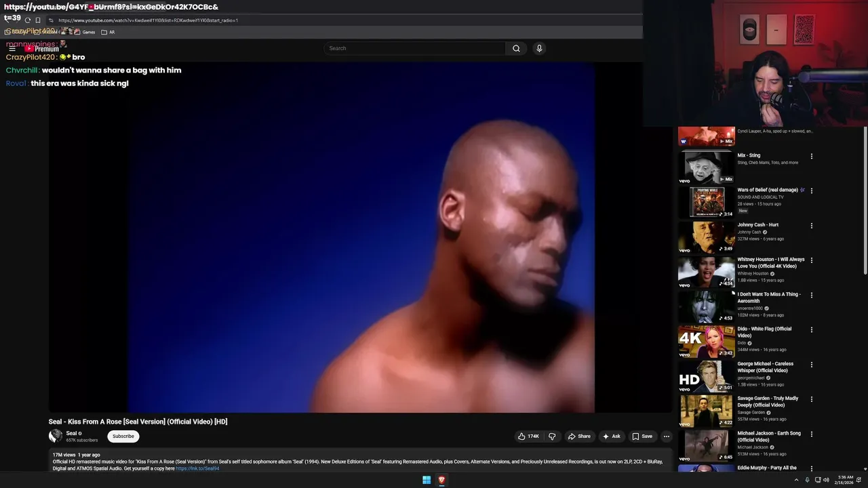Image resolution: width=868 pixels, height=488 pixels.
Task: Open options menu for Earth Song
Action: tap(811, 434)
